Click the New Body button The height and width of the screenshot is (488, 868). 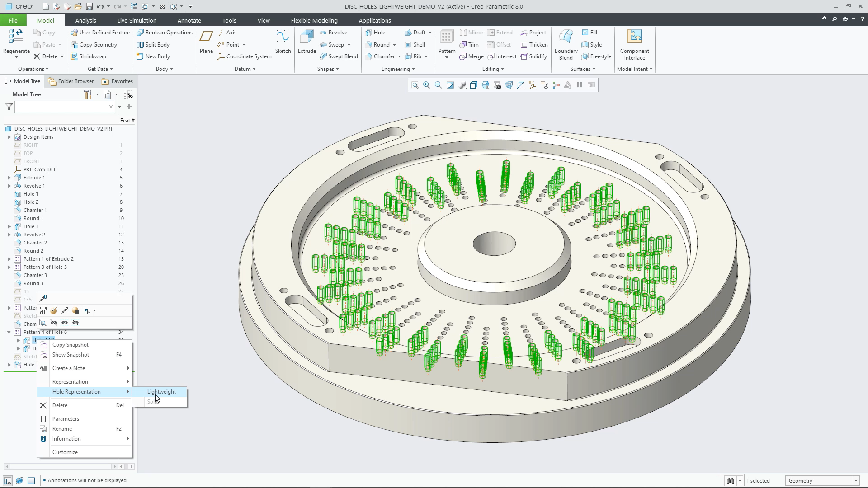pyautogui.click(x=153, y=56)
